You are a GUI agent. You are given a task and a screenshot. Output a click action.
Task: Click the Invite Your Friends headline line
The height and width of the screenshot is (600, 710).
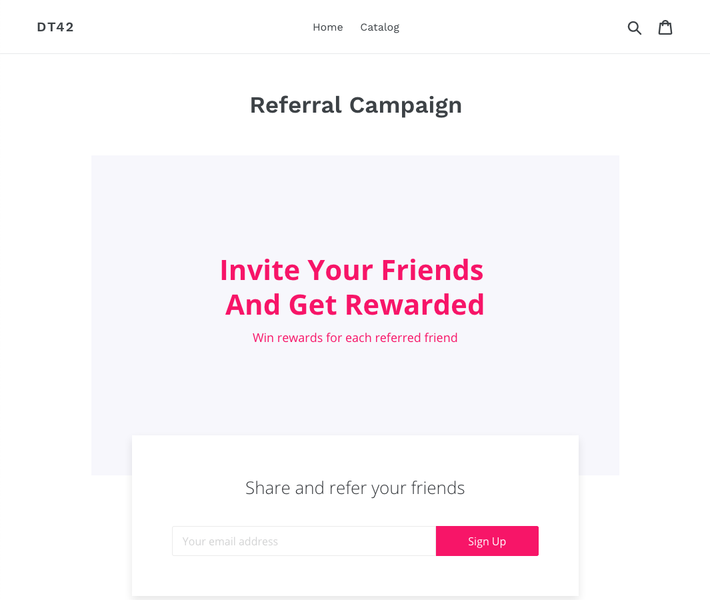[x=352, y=270]
